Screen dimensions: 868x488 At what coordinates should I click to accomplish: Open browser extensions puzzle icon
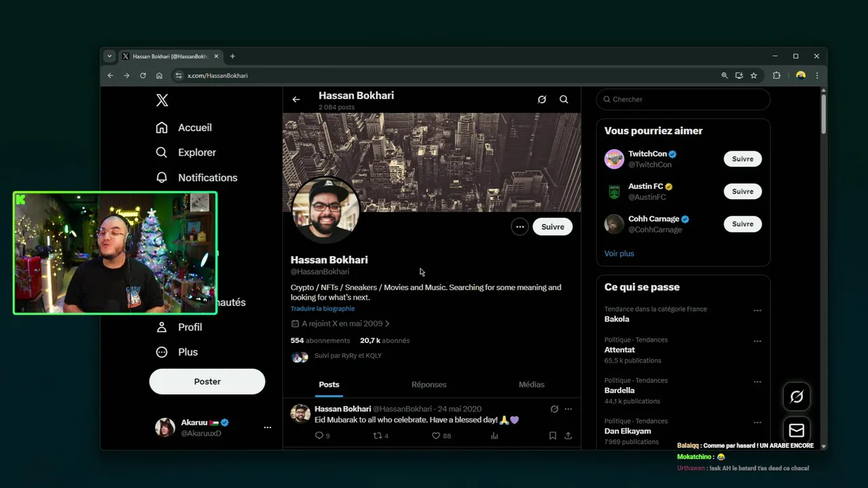click(776, 75)
